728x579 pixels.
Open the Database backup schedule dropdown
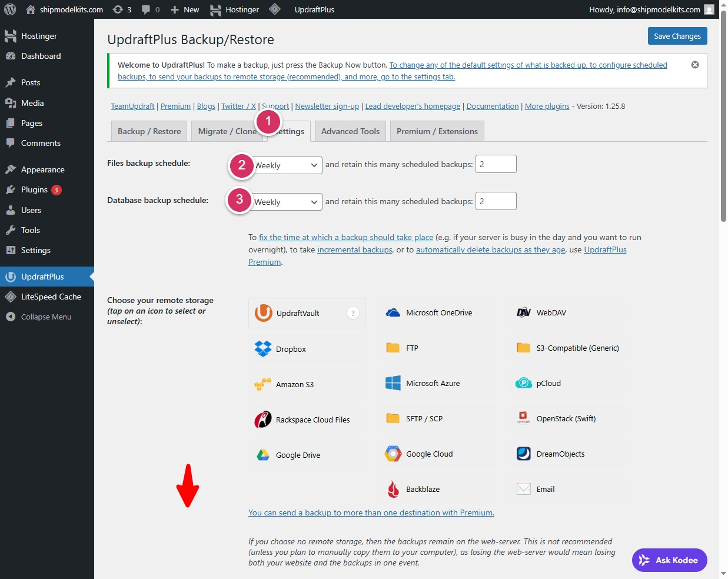288,202
